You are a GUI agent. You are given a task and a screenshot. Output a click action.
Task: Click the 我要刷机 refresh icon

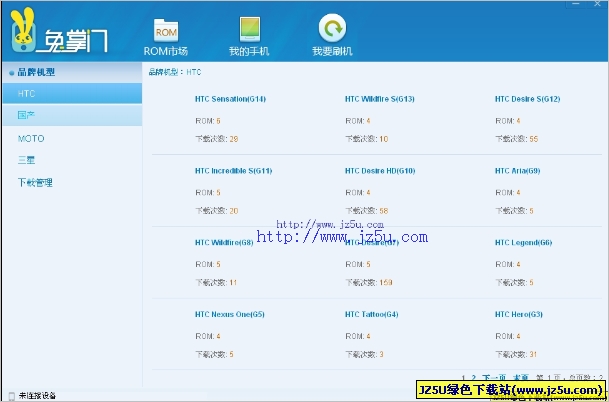pos(332,28)
